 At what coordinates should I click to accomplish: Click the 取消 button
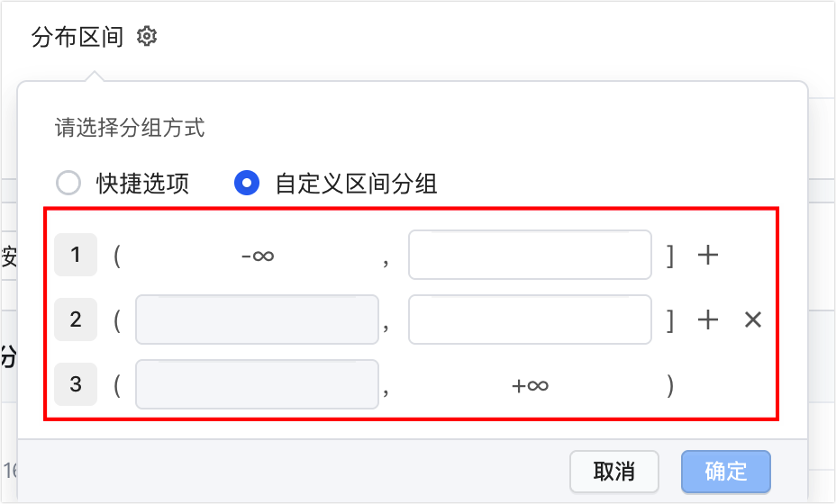point(614,472)
